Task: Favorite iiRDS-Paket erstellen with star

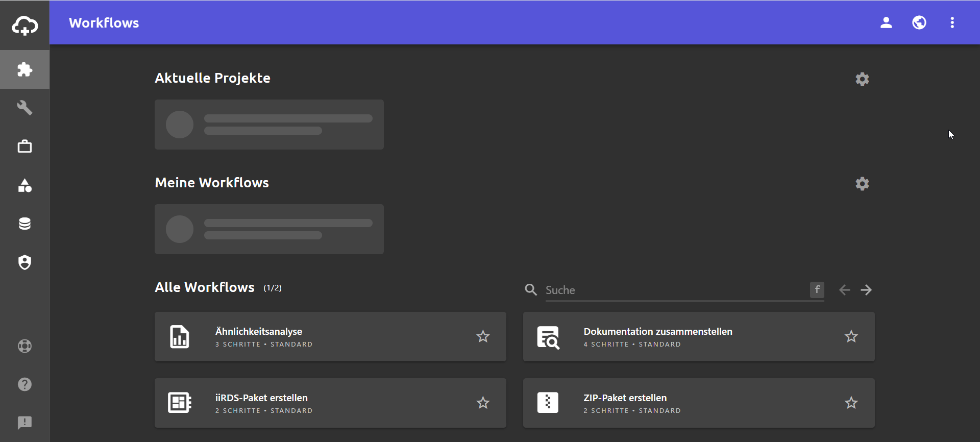Action: pos(483,403)
